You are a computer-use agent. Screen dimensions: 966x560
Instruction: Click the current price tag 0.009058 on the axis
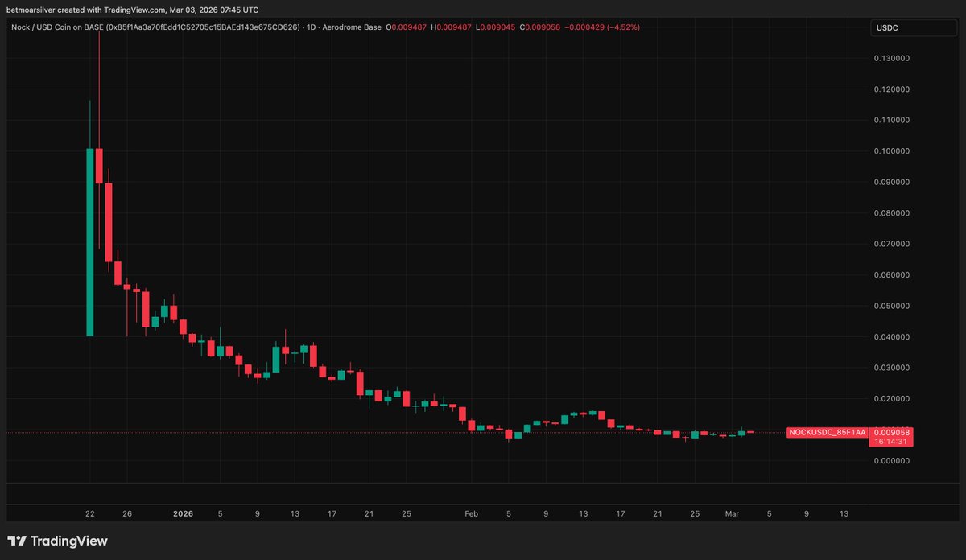click(890, 432)
